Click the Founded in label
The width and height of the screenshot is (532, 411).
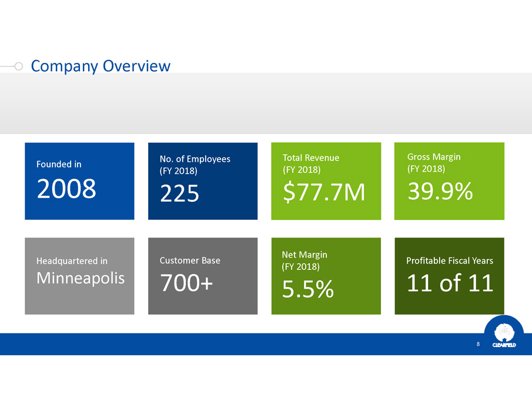59,165
